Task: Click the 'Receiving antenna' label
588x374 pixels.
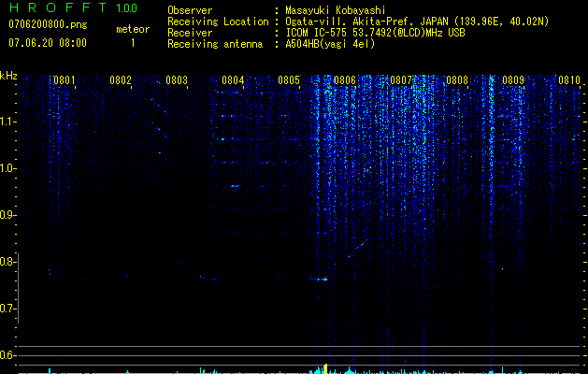Action: click(x=215, y=44)
